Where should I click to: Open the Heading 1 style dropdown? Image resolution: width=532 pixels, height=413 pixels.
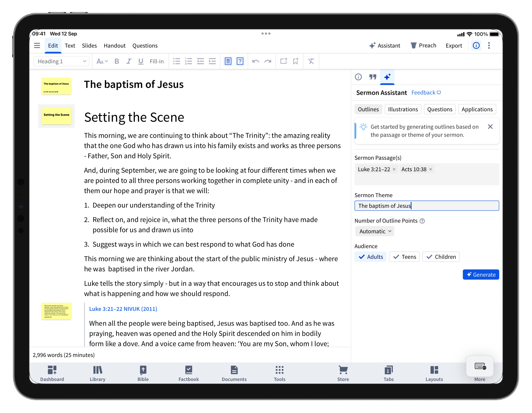62,61
